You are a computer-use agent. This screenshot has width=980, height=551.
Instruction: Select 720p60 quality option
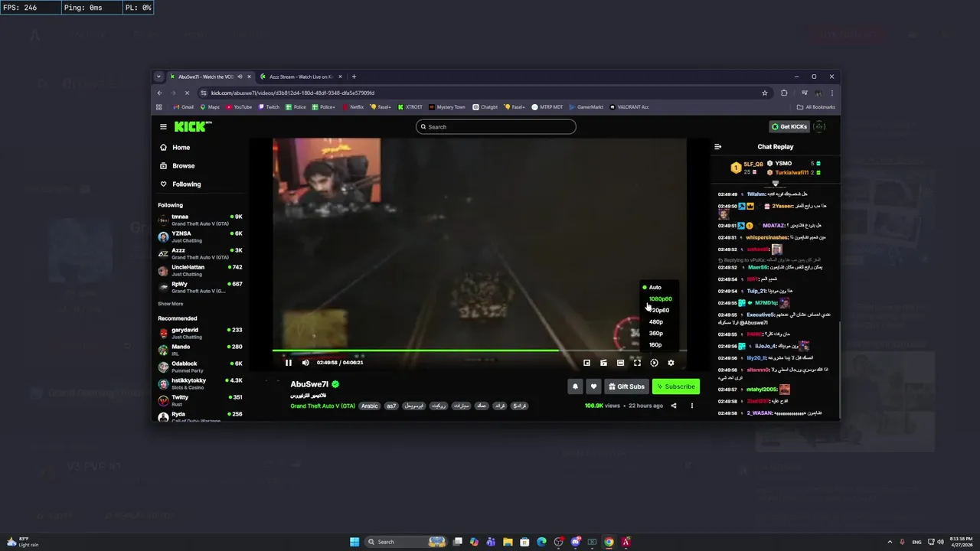(x=660, y=310)
